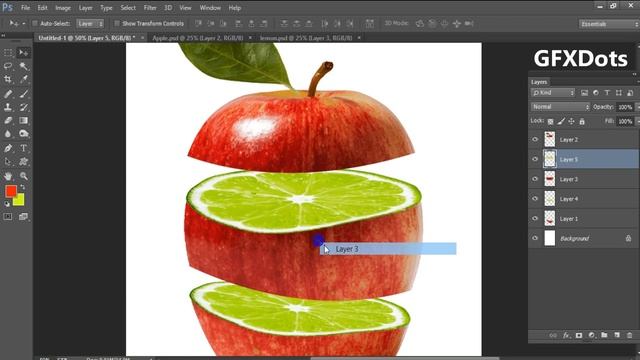Image resolution: width=640 pixels, height=360 pixels.
Task: Open the Essentials workspace dropdown
Action: (609, 24)
